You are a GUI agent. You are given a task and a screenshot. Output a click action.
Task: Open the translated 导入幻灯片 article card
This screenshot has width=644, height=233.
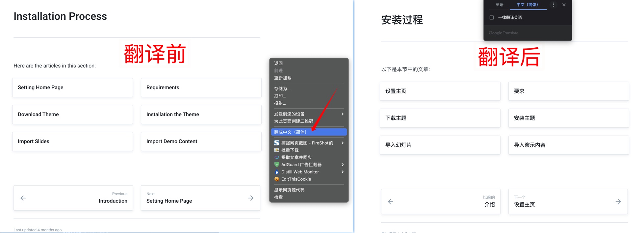click(x=440, y=145)
